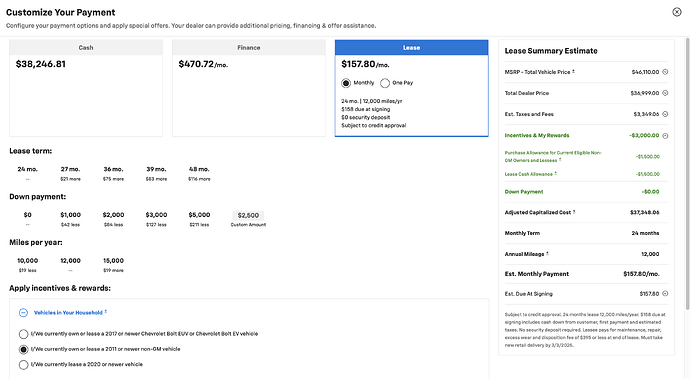Select the One Pay lease option
The height and width of the screenshot is (379, 690).
(x=385, y=83)
